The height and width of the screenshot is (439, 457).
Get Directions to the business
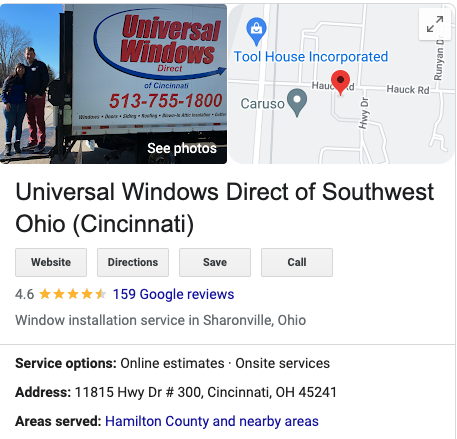pyautogui.click(x=133, y=262)
